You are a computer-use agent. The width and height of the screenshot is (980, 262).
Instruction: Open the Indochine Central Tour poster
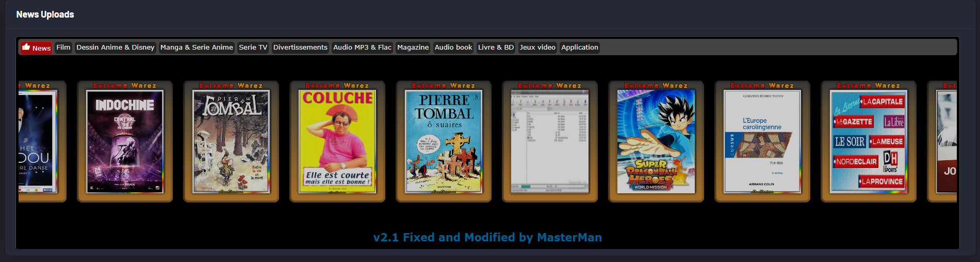[125, 142]
